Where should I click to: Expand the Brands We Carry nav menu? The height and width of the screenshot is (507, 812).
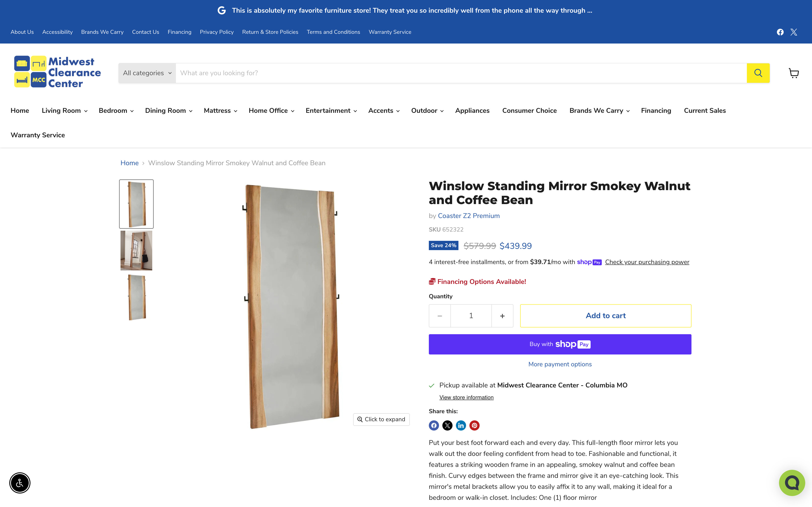coord(599,111)
